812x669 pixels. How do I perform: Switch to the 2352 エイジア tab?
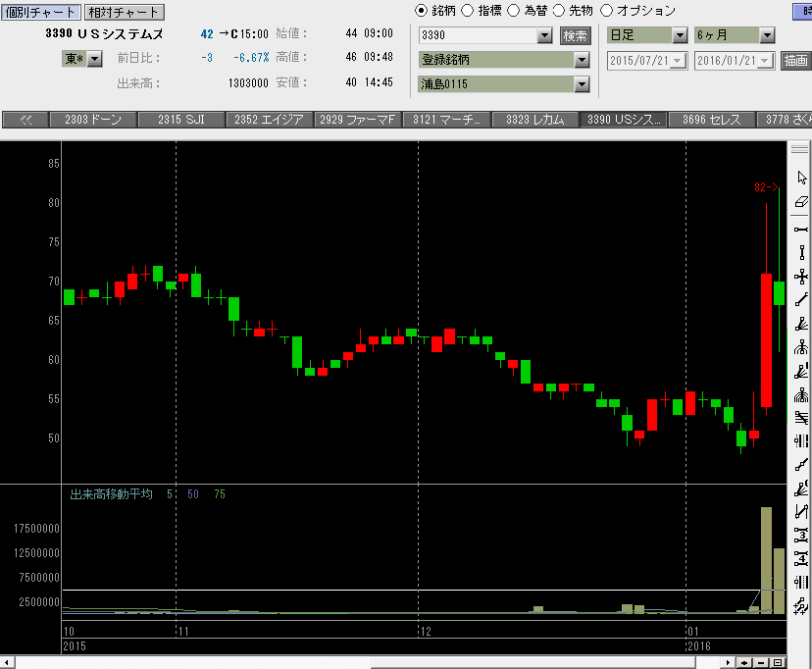(270, 120)
